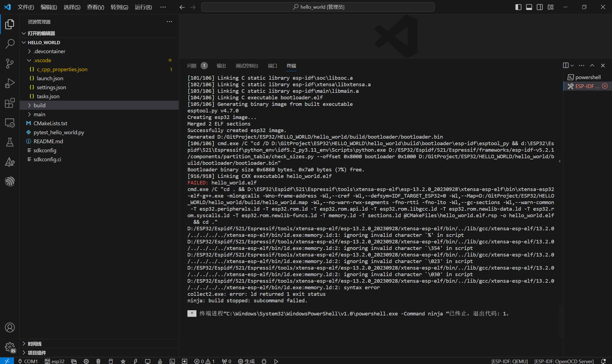
Task: Open ESP-IDF terminal icon in status bar
Action: [x=172, y=361]
